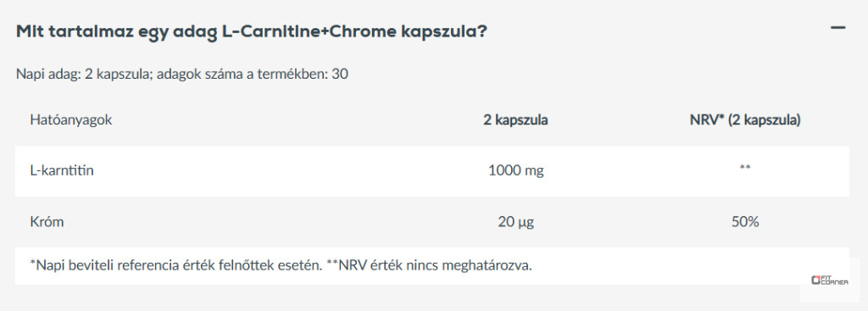Click the bold '2 kapszula' column header
This screenshot has height=311, width=868.
[x=516, y=120]
